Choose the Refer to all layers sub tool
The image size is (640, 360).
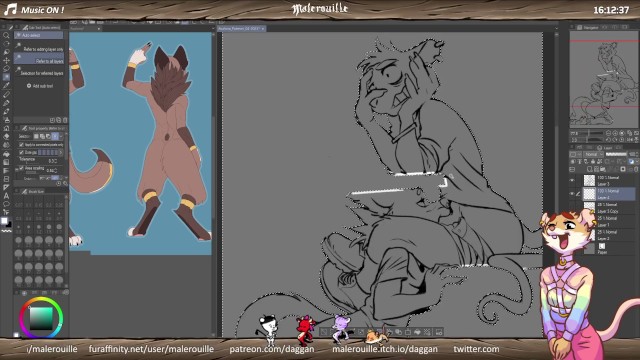(39, 60)
